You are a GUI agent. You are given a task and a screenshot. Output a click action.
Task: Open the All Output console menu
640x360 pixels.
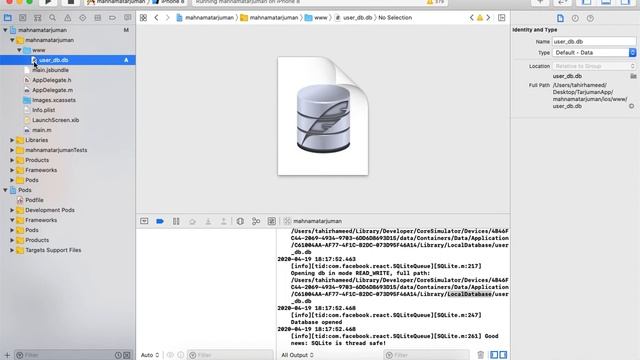[297, 355]
